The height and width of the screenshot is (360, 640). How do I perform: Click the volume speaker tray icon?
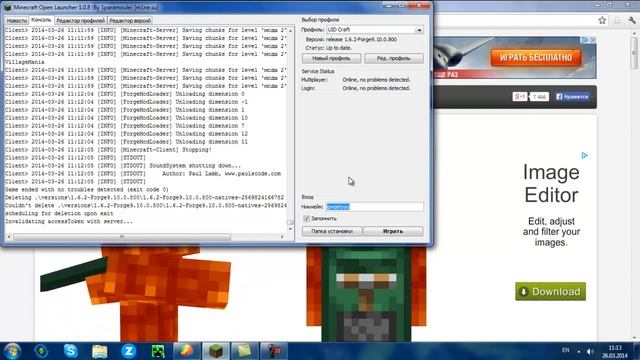(590, 351)
